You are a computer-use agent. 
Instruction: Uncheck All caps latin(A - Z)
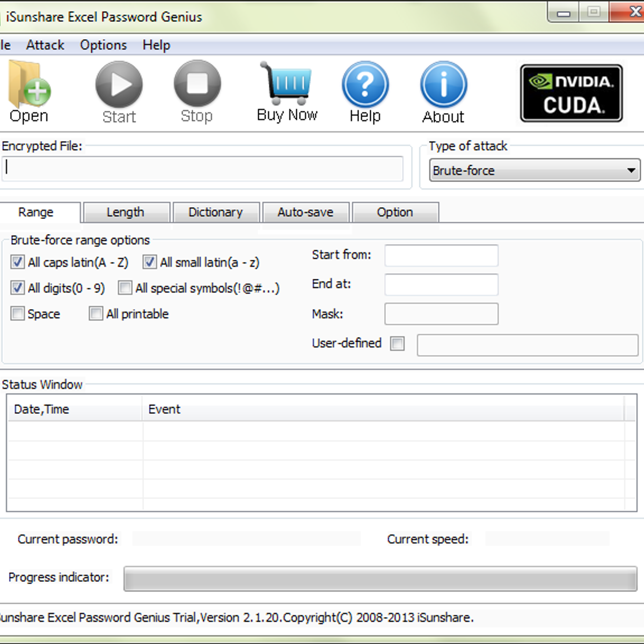pyautogui.click(x=18, y=262)
